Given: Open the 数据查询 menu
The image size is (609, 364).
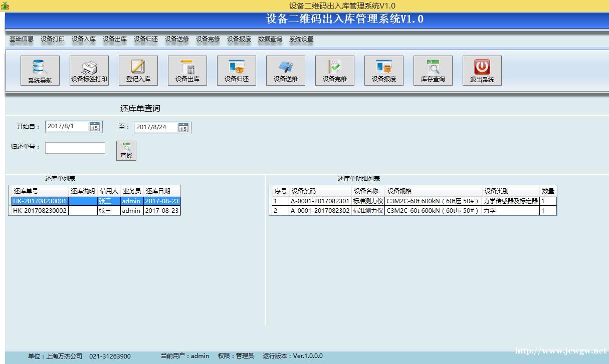Looking at the screenshot, I should tap(270, 39).
